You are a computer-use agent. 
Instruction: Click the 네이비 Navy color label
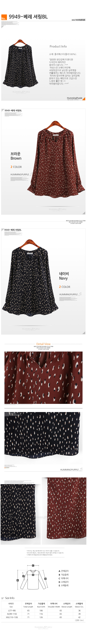tap(64, 276)
